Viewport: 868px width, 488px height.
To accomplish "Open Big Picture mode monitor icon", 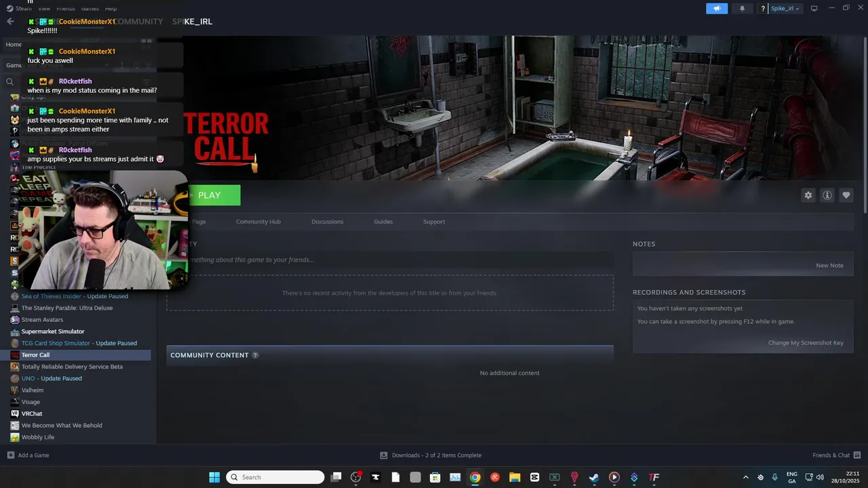I will click(814, 8).
